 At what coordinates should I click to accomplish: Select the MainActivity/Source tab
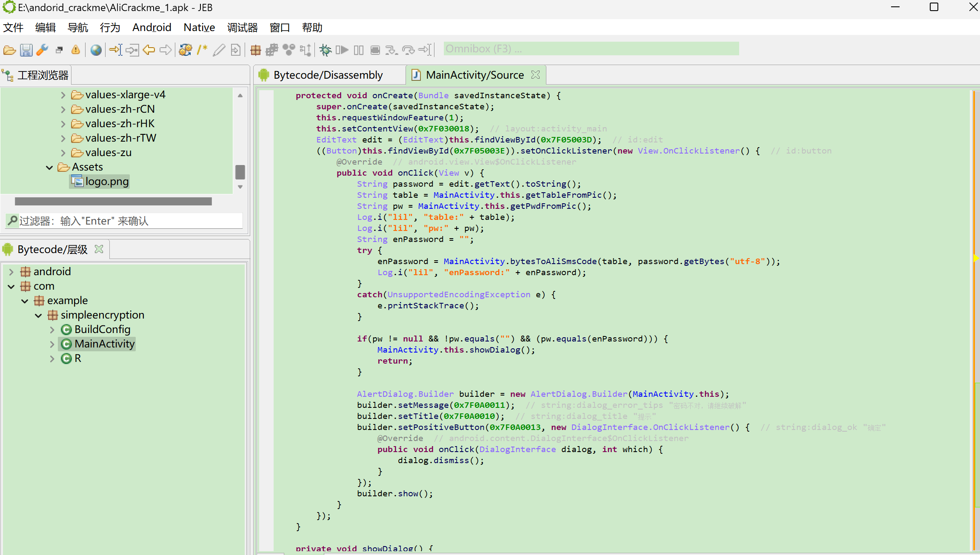tap(474, 75)
